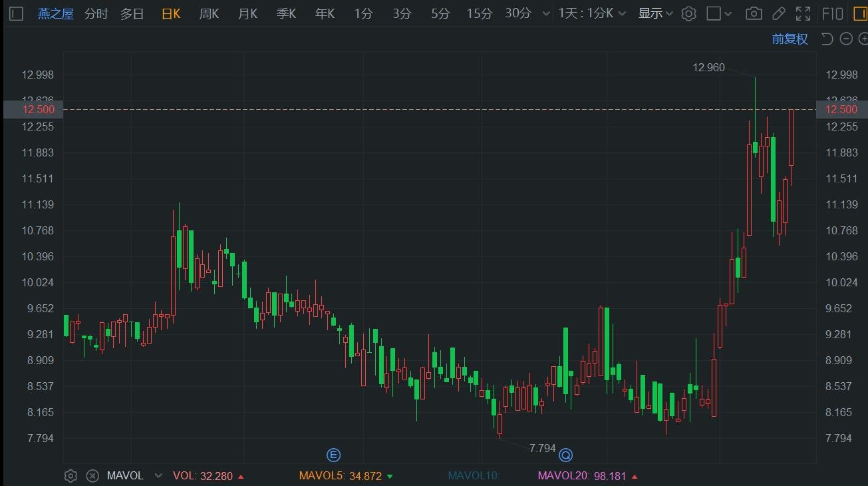Switch to the 3分 period
Image resolution: width=868 pixels, height=486 pixels.
pos(402,13)
